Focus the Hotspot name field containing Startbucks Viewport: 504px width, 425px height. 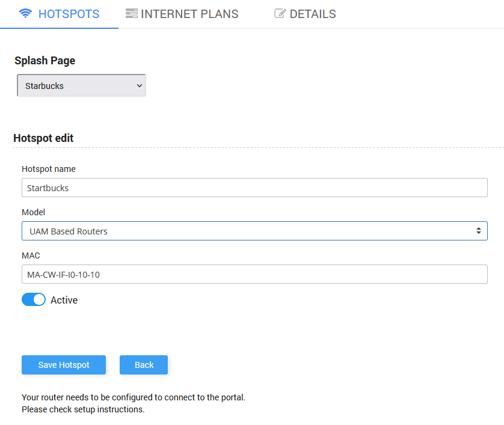(x=254, y=188)
